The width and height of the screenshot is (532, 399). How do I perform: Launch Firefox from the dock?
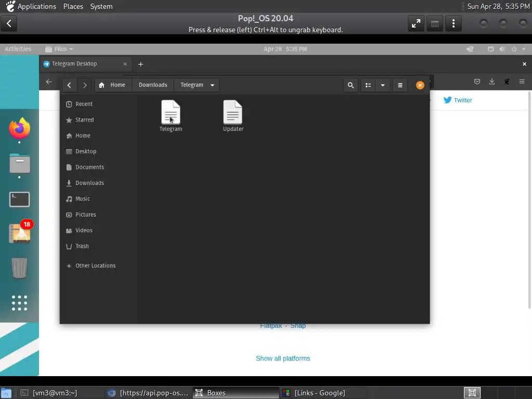[19, 128]
